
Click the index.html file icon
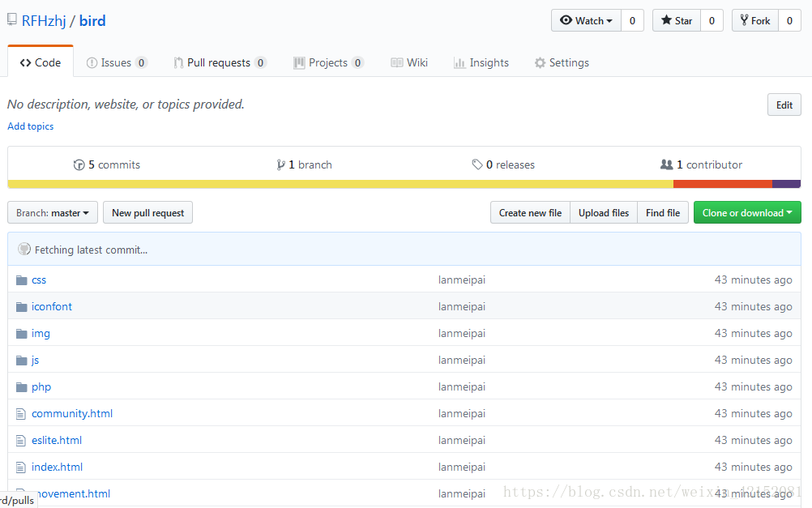(21, 467)
